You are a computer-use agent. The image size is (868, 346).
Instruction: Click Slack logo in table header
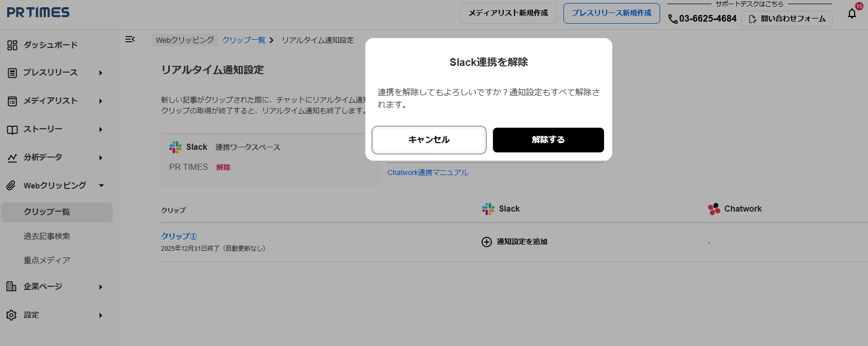tap(488, 209)
